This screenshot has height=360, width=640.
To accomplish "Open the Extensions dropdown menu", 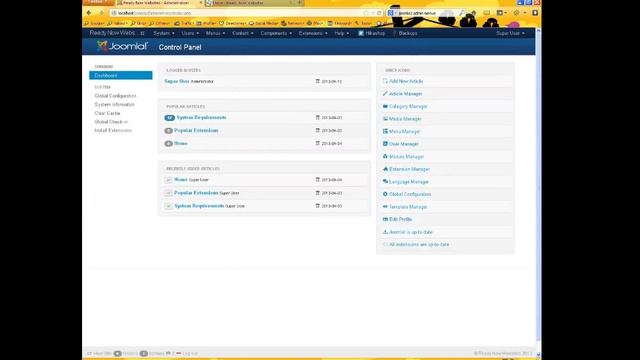I will 313,33.
